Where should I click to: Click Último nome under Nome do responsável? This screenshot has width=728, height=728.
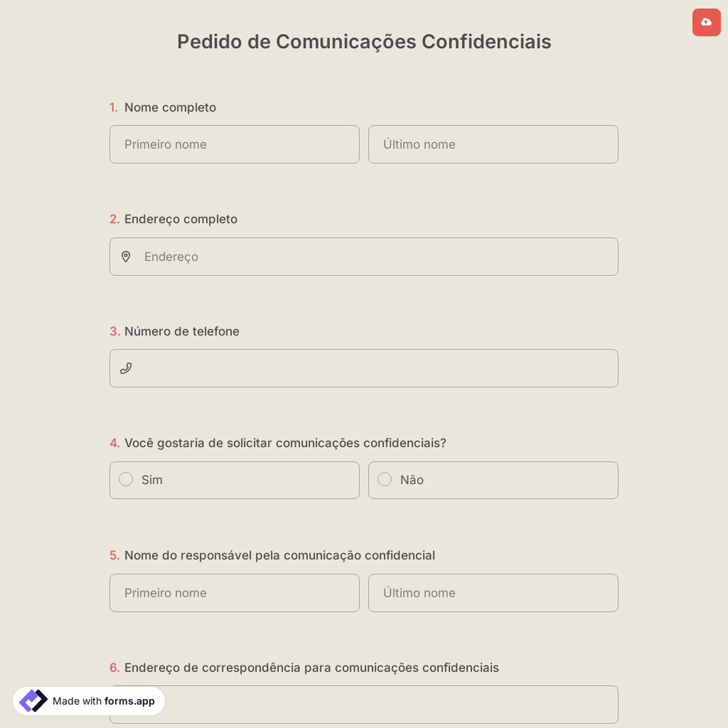(493, 593)
